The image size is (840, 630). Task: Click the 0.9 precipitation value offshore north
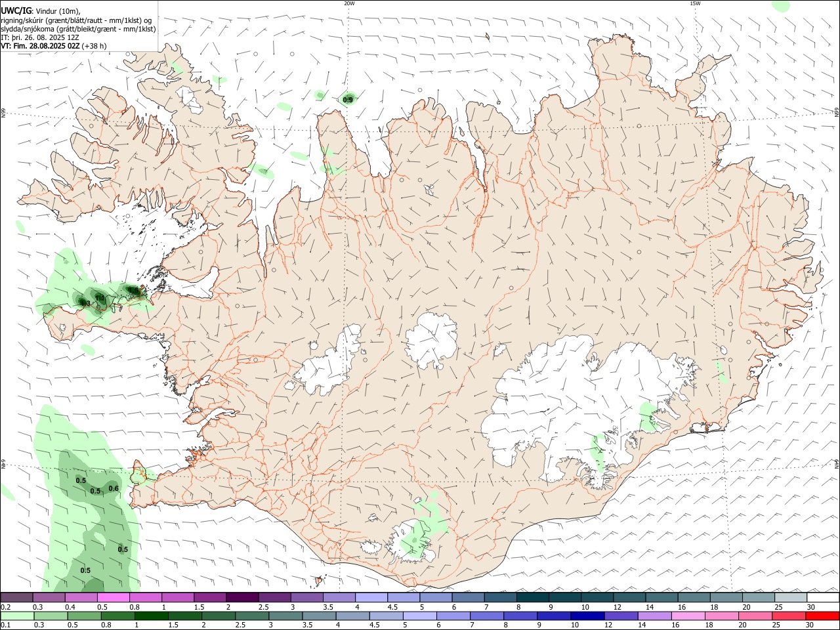click(x=348, y=100)
